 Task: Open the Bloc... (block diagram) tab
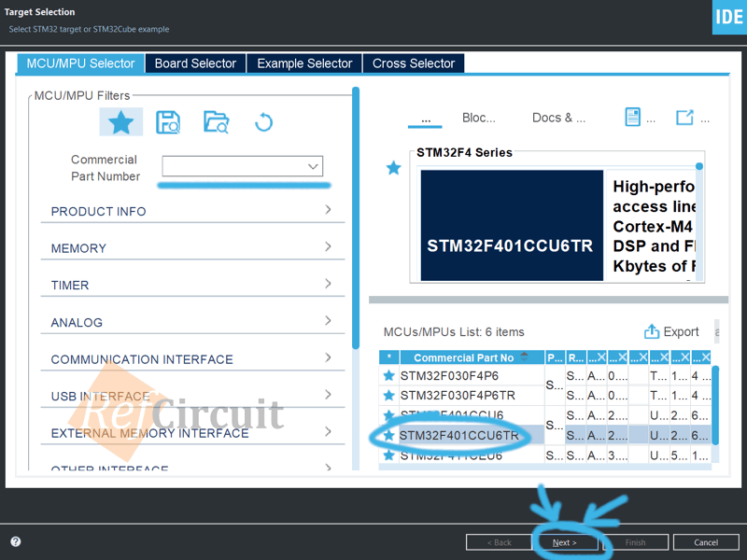pos(479,118)
